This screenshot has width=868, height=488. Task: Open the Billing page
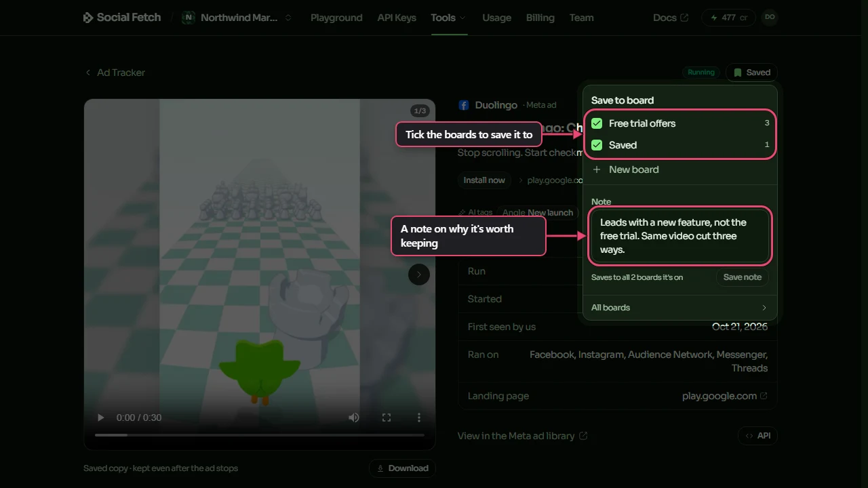pyautogui.click(x=540, y=18)
